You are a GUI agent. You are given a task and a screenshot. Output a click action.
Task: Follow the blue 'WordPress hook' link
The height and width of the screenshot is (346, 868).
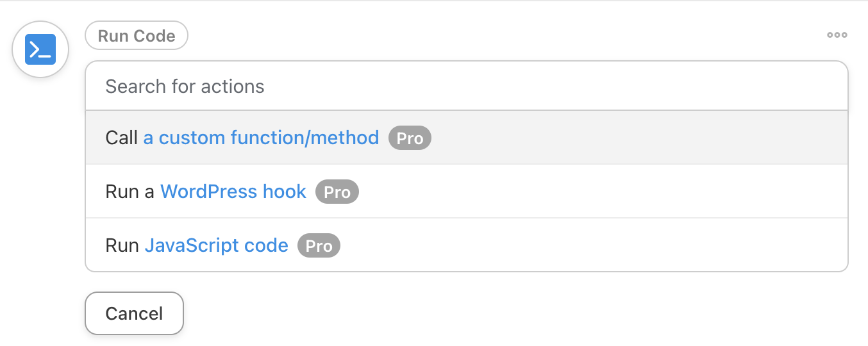click(x=233, y=192)
